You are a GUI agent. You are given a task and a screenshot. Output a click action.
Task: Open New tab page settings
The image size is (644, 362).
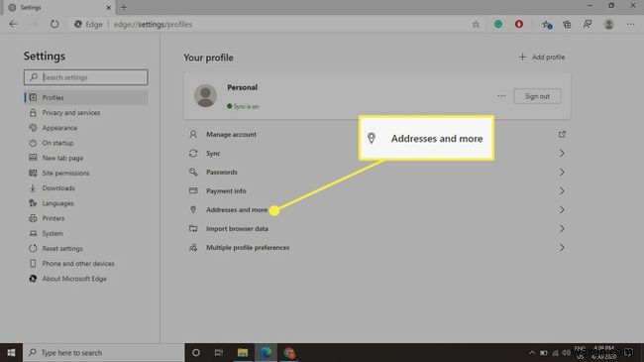point(62,158)
